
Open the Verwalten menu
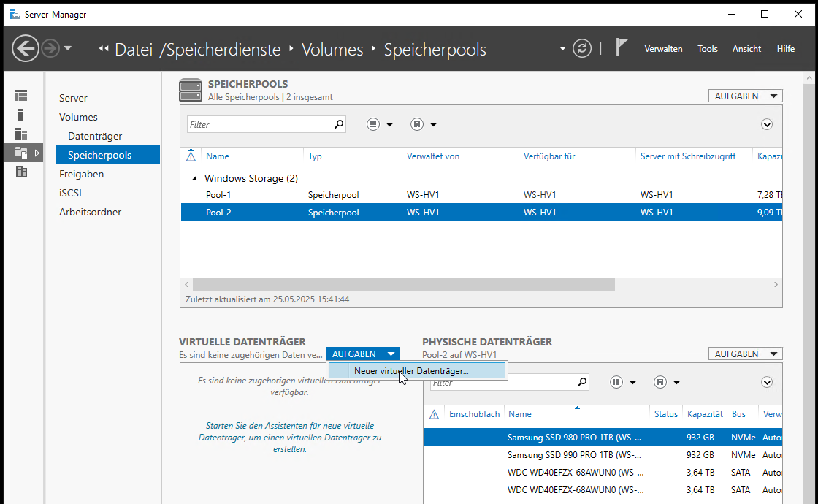(x=663, y=48)
